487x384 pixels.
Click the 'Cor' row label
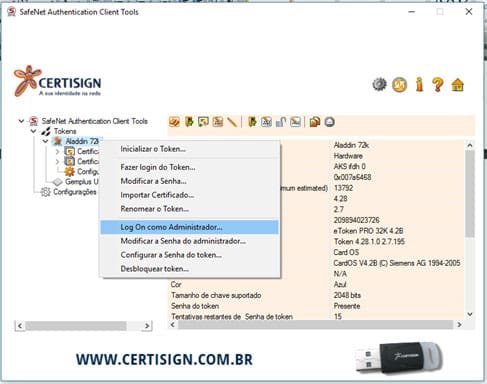click(176, 285)
